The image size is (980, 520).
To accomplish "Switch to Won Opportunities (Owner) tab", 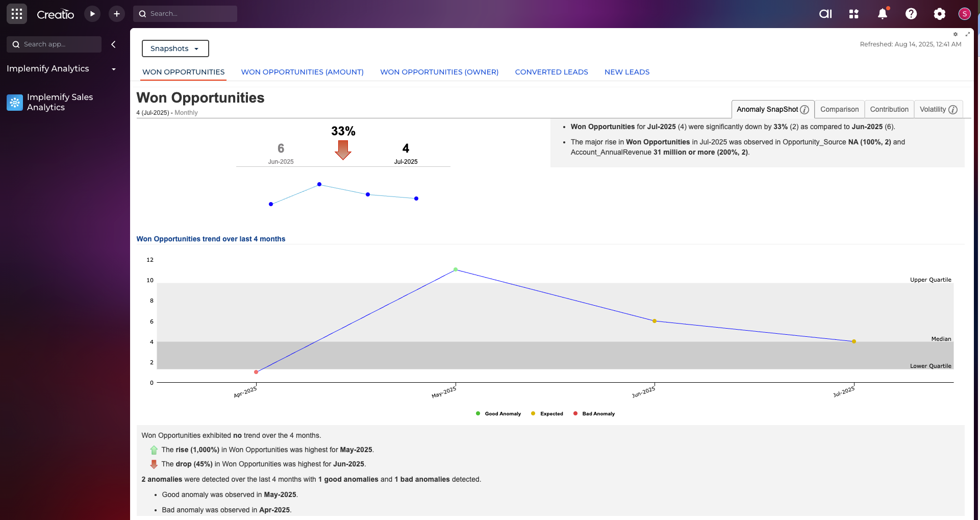I will click(439, 72).
